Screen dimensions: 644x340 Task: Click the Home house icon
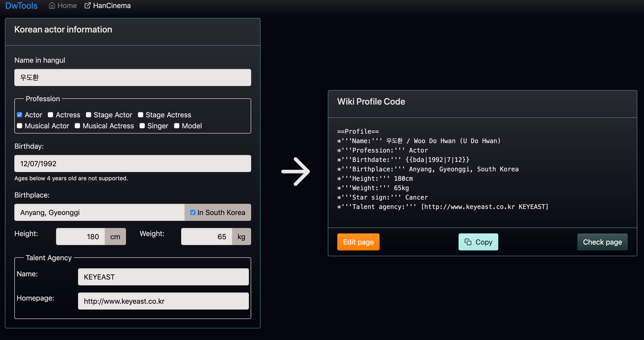[52, 6]
